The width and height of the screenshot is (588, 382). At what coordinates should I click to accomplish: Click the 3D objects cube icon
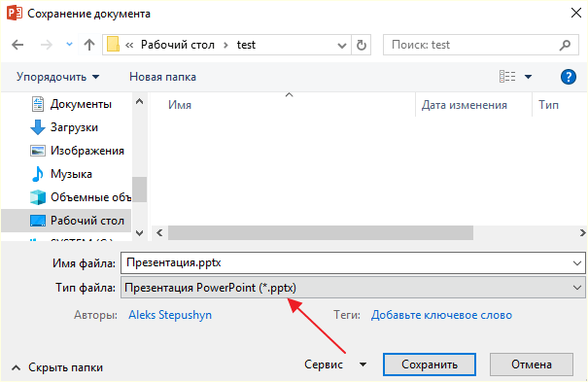tap(38, 197)
